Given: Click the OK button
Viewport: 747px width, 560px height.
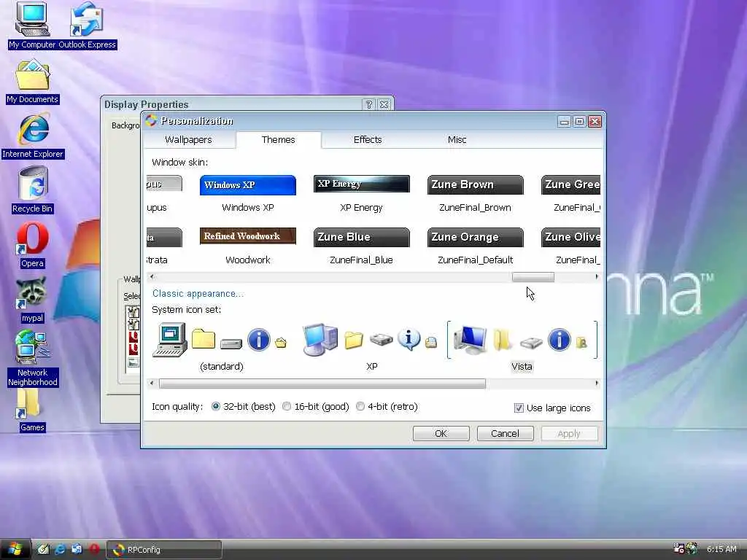Looking at the screenshot, I should coord(441,433).
